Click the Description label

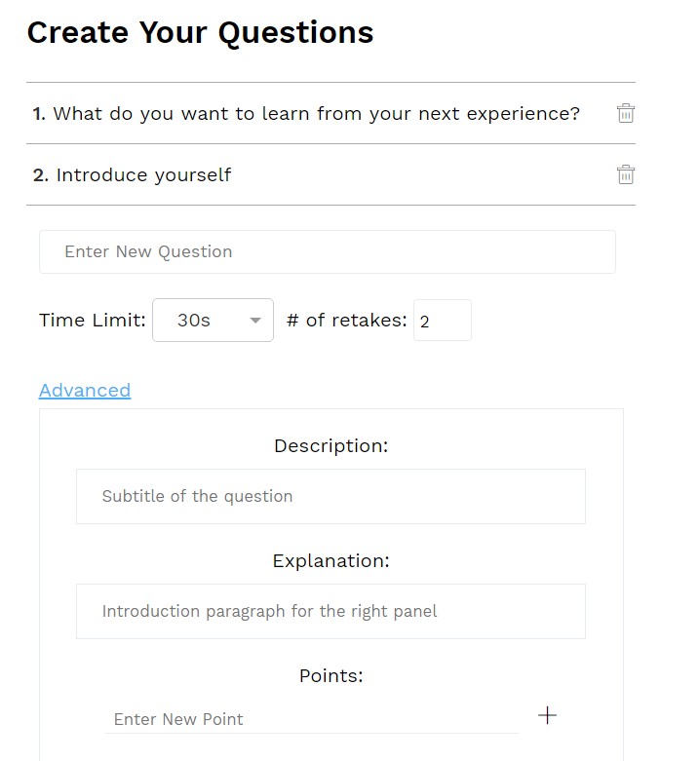pos(331,445)
